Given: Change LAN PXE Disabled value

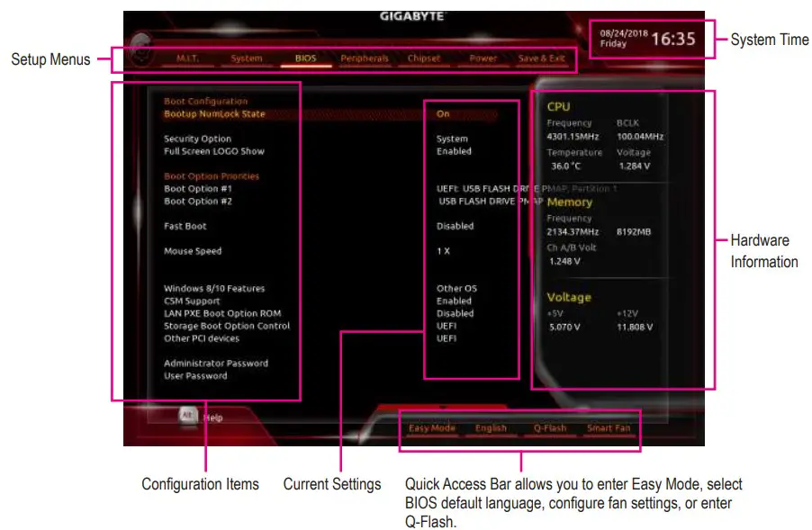Looking at the screenshot, I should (x=455, y=313).
